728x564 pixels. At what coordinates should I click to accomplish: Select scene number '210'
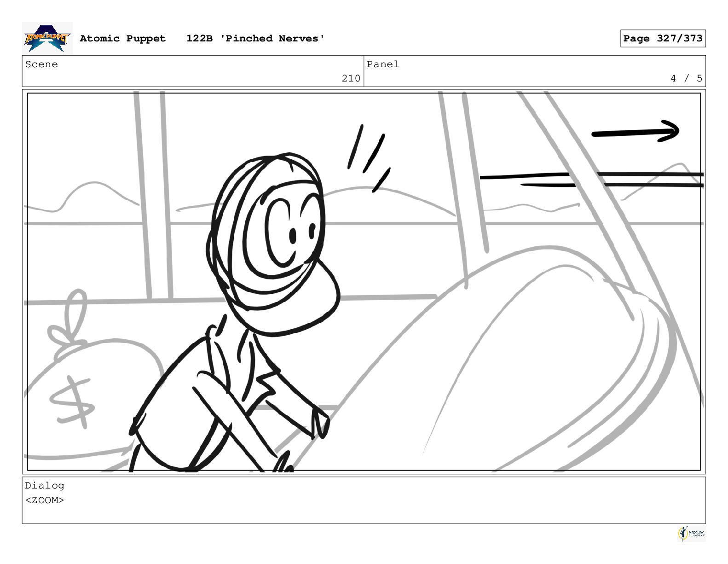pos(351,79)
